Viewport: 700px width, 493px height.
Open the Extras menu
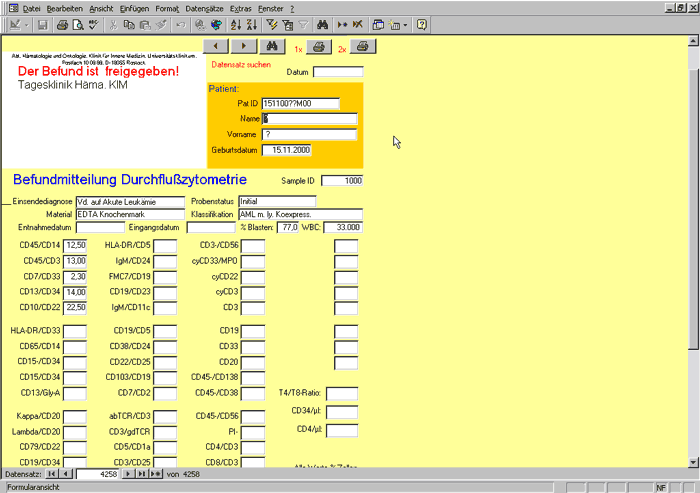[241, 8]
